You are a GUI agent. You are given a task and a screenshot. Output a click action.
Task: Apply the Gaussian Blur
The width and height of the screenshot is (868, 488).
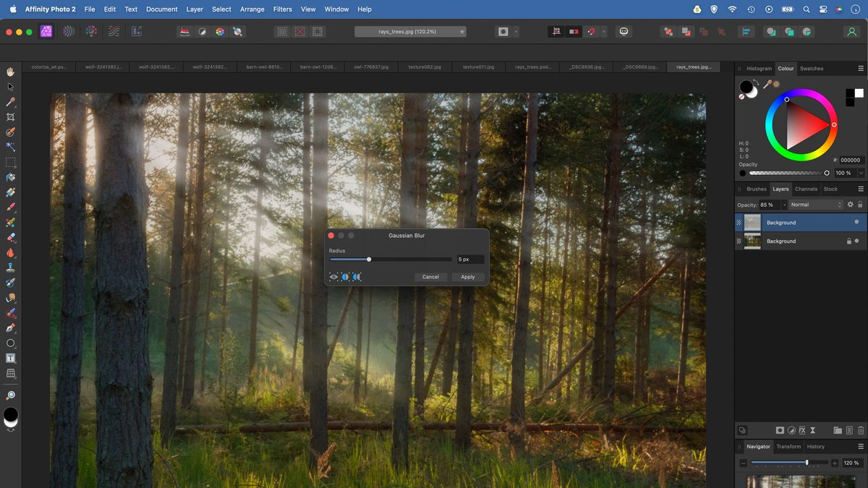coord(468,276)
